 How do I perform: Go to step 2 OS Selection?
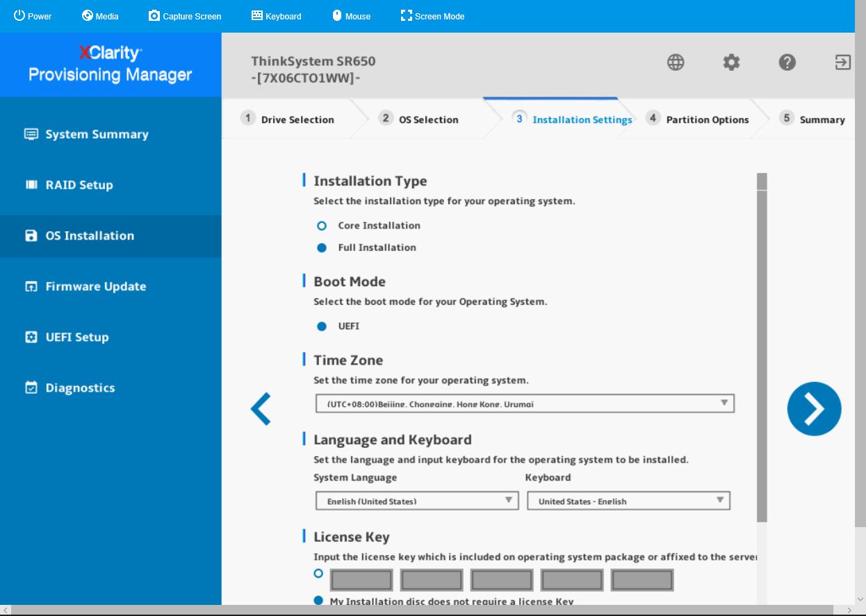418,119
